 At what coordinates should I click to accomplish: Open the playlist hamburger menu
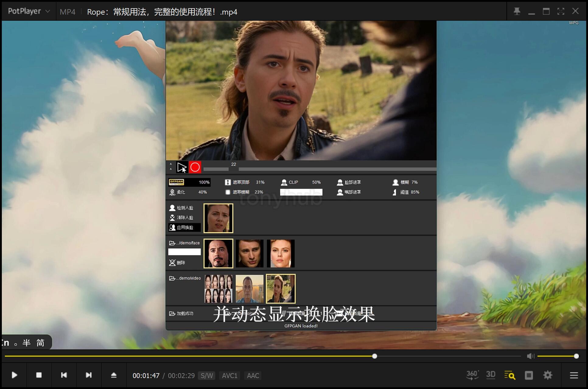point(574,375)
